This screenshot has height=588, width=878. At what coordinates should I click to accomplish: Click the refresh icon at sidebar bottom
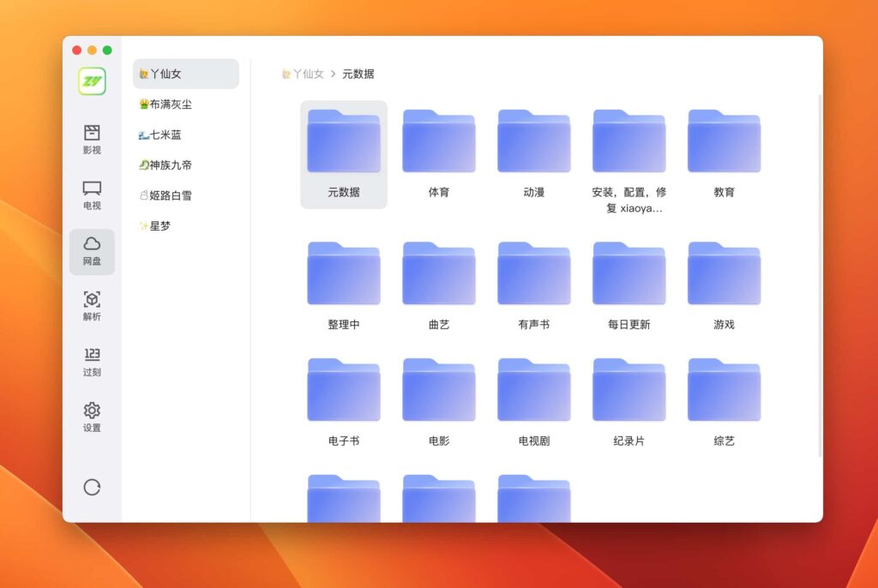tap(92, 488)
